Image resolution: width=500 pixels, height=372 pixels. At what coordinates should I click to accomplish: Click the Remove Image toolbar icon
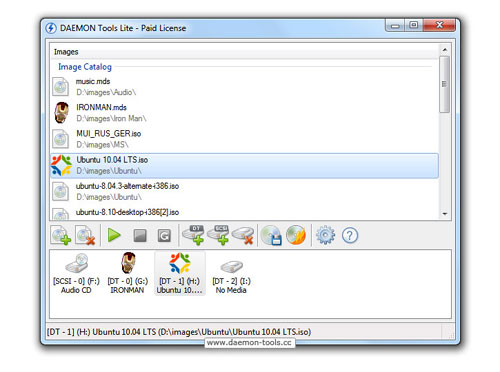[85, 235]
